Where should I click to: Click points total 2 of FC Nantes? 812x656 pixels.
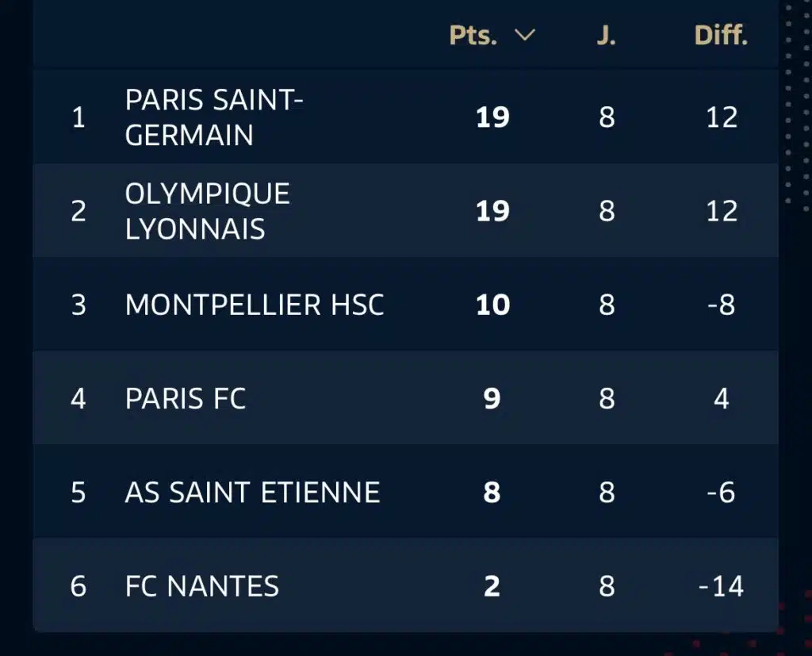click(x=493, y=585)
